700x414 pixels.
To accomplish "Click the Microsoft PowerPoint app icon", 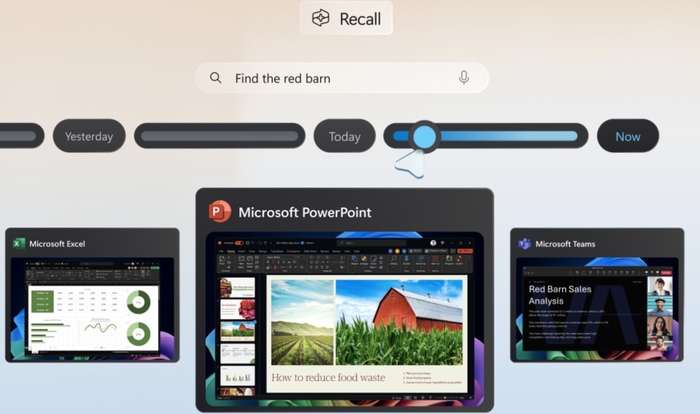I will click(x=219, y=212).
